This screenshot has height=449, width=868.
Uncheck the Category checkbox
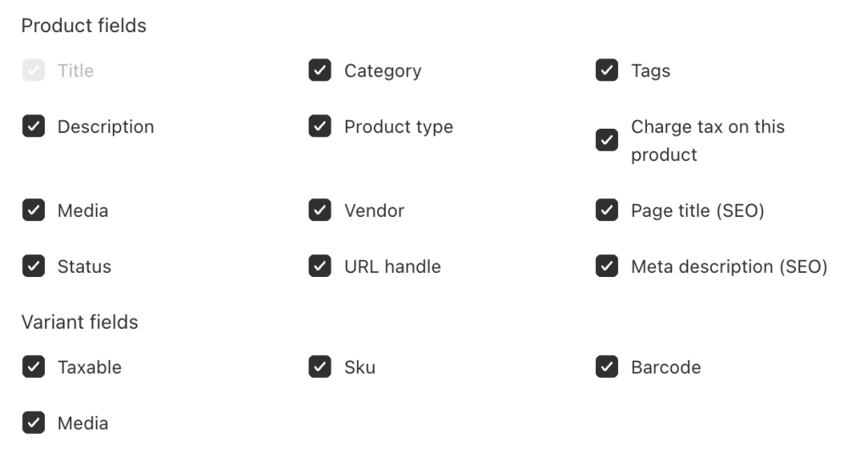[320, 70]
